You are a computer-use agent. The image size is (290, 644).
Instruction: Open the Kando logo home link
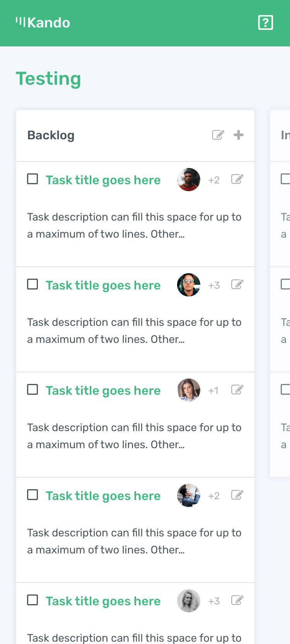[43, 22]
